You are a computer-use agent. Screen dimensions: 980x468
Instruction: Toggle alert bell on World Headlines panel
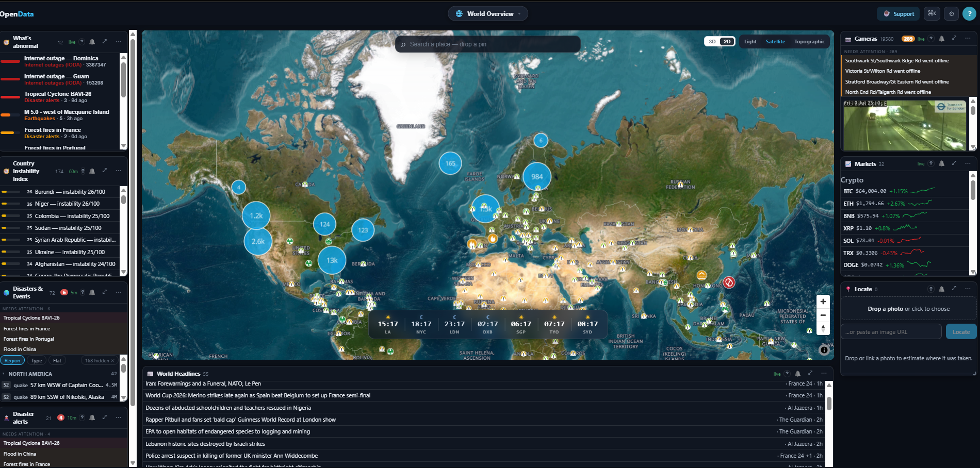[x=798, y=374]
